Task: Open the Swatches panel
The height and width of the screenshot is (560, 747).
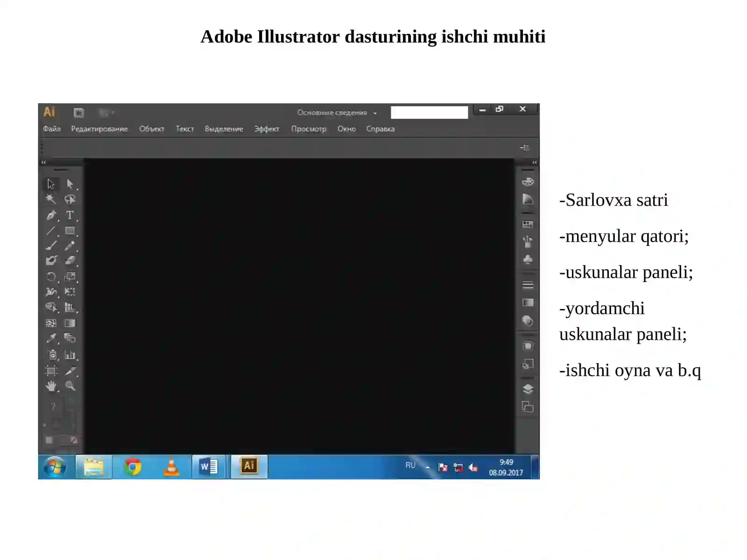Action: pos(528,224)
